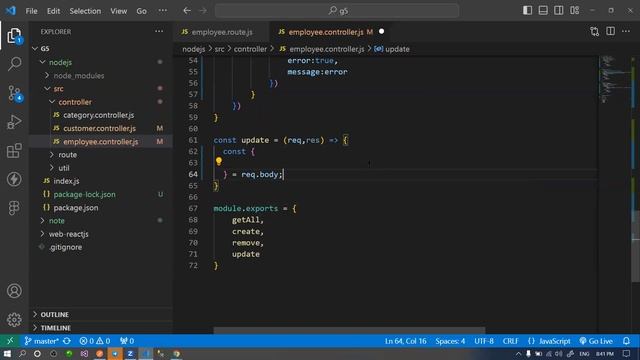Go back with the navigation arrow
Image resolution: width=640 pixels, height=360 pixels.
pyautogui.click(x=187, y=11)
